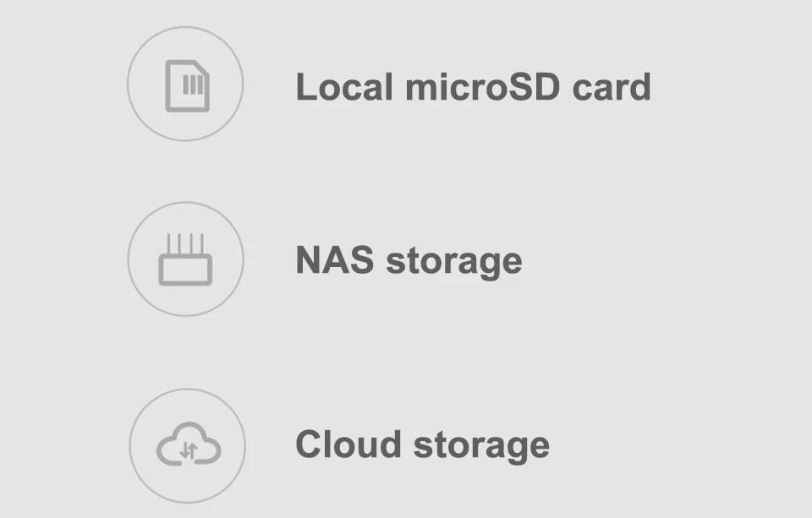
Task: Click the circle border around the router icon
Action: pyautogui.click(x=129, y=259)
